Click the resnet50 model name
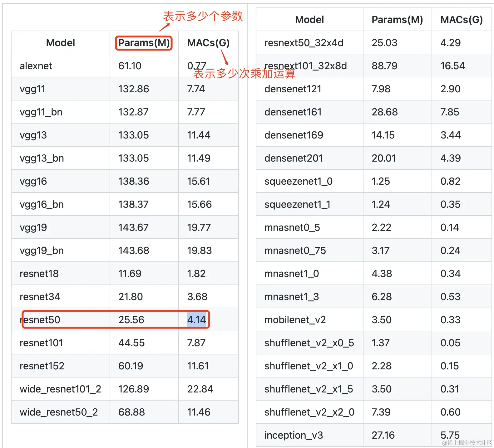 click(x=40, y=320)
